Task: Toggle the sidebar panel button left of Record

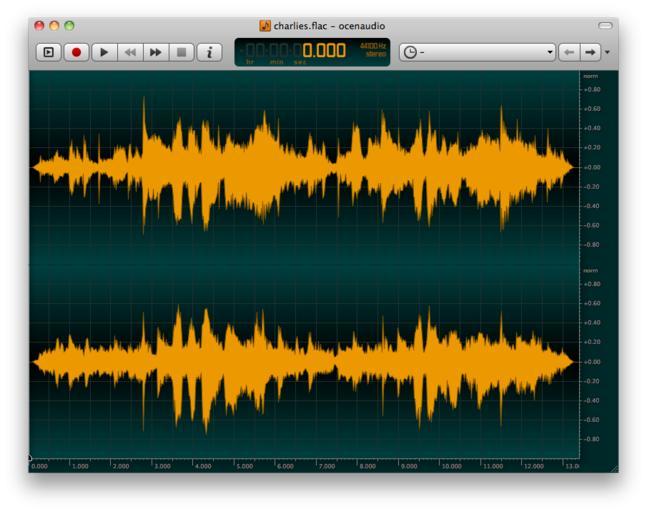Action: [x=48, y=52]
